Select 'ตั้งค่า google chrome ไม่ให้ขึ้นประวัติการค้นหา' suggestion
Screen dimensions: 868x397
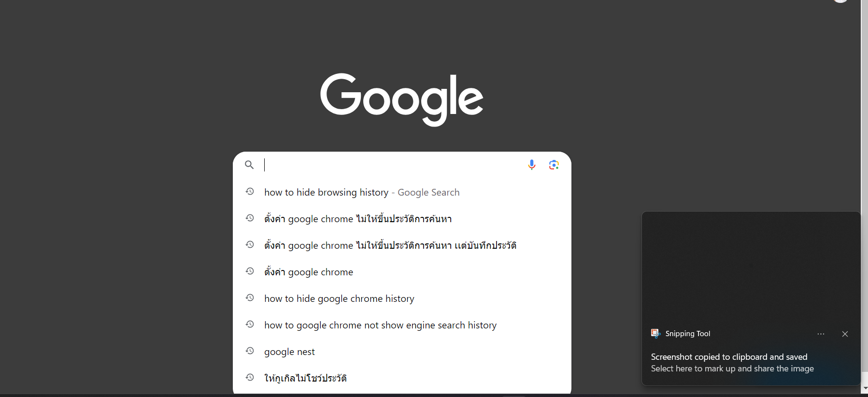tap(402, 219)
